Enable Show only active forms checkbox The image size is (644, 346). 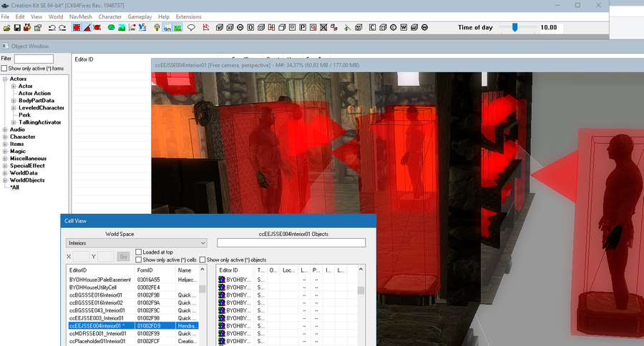(4, 69)
